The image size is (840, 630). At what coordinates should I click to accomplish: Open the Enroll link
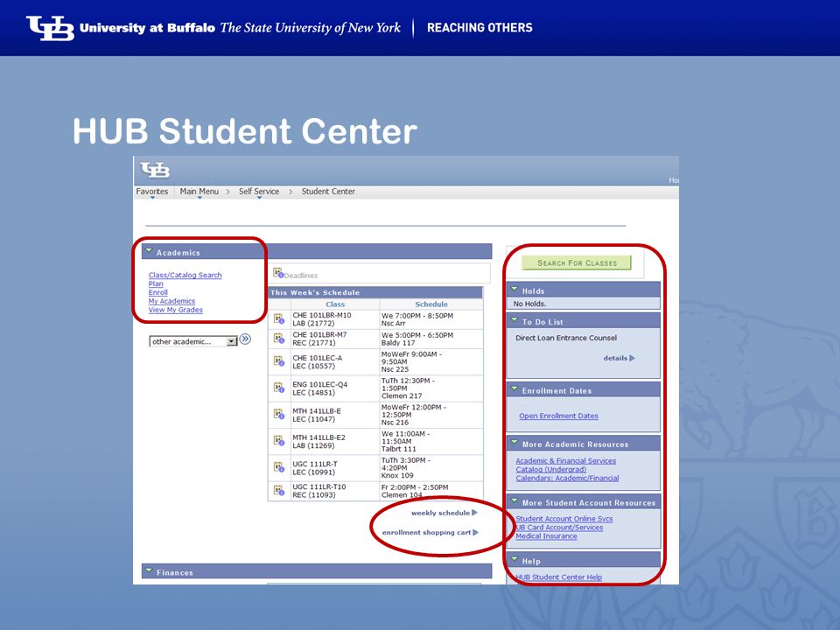[158, 292]
